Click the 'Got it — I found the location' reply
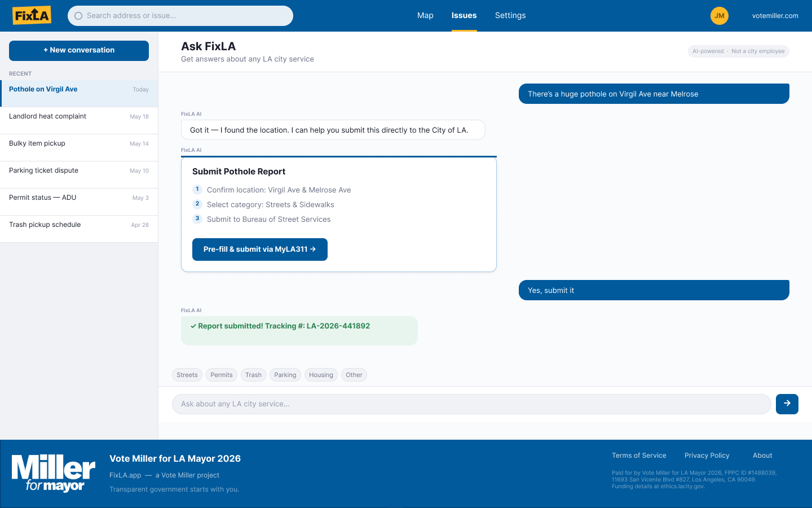This screenshot has height=508, width=812. pos(333,130)
